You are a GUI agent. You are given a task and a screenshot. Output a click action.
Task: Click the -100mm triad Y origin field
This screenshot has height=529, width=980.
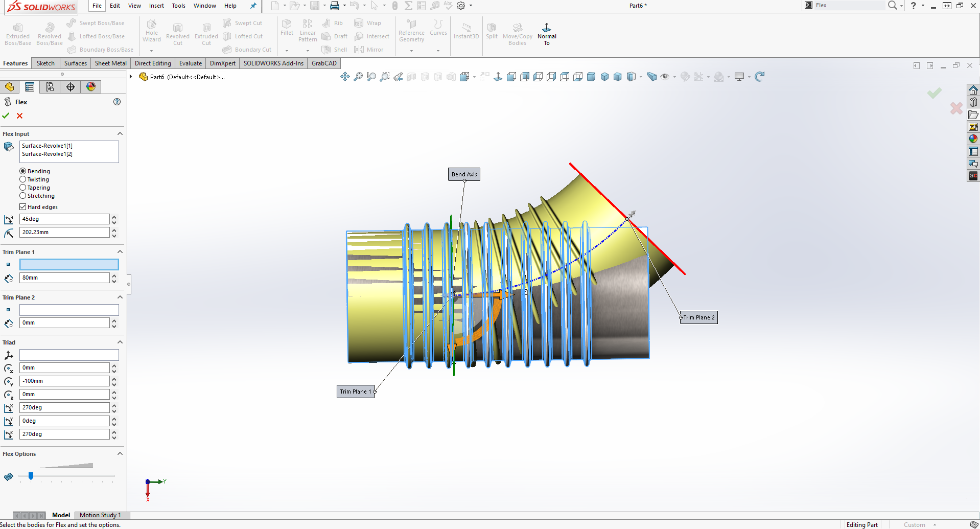[64, 381]
